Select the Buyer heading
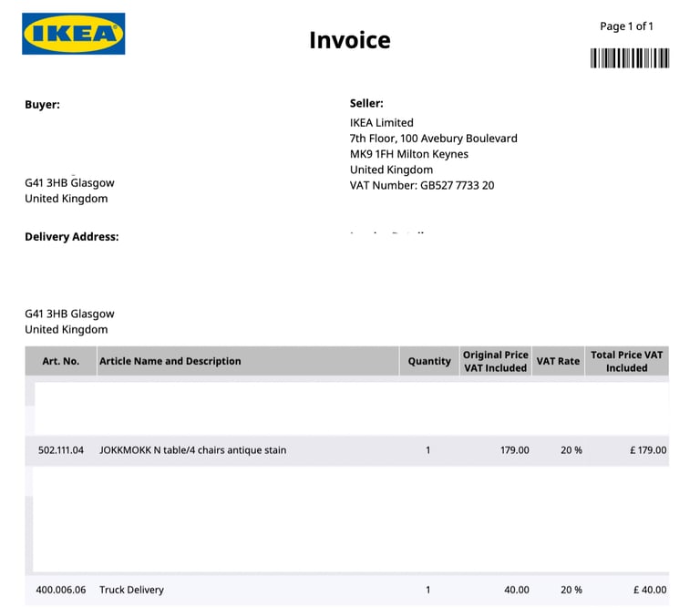The image size is (700, 608). click(43, 105)
